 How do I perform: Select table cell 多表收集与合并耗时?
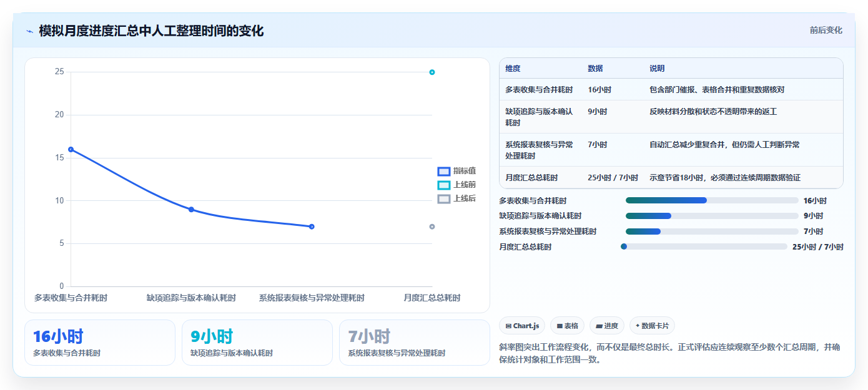tap(539, 90)
